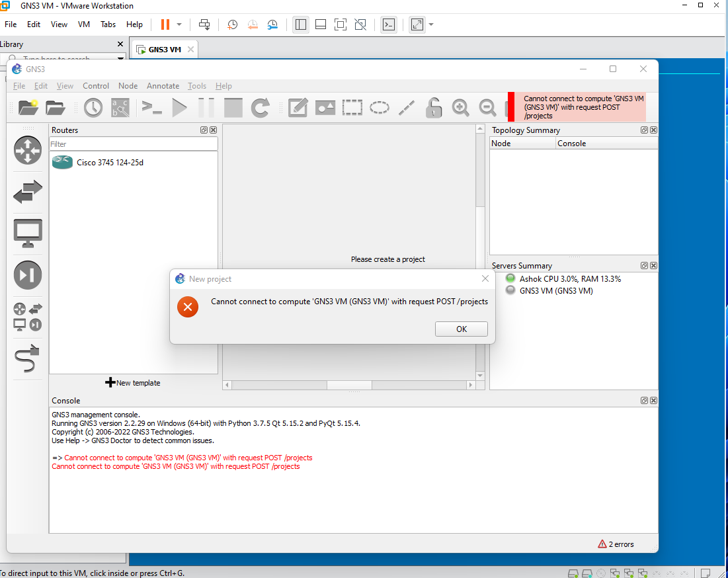Viewport: 728px width, 578px height.
Task: Expand the Library search dropdown
Action: coord(120,59)
